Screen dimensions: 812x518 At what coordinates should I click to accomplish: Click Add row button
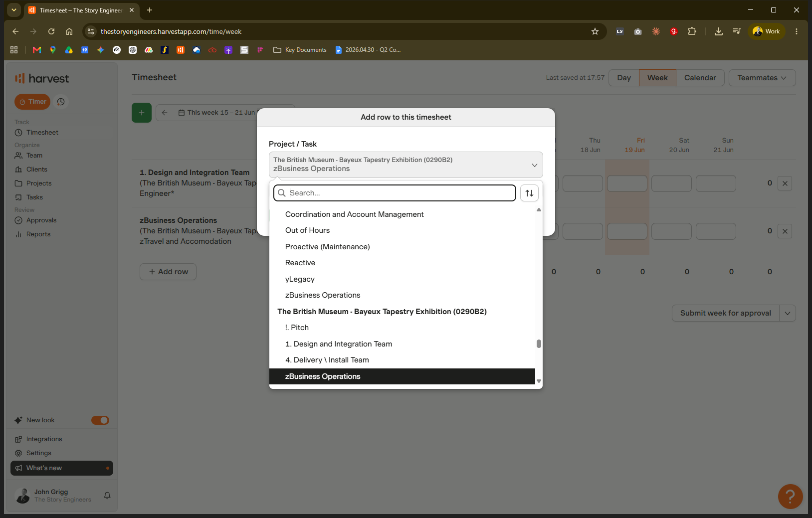pyautogui.click(x=168, y=272)
